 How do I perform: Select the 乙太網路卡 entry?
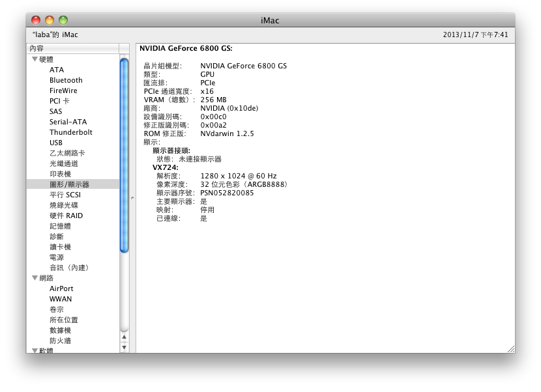click(x=67, y=153)
